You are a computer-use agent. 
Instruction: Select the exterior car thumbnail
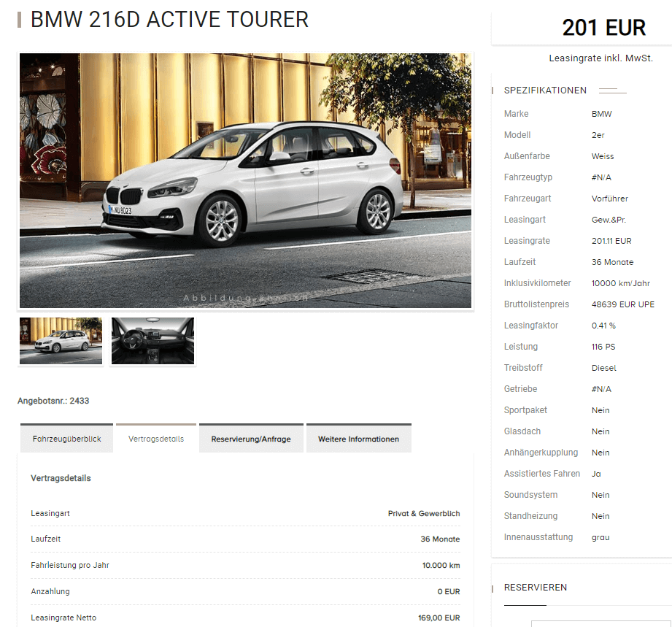pos(61,341)
